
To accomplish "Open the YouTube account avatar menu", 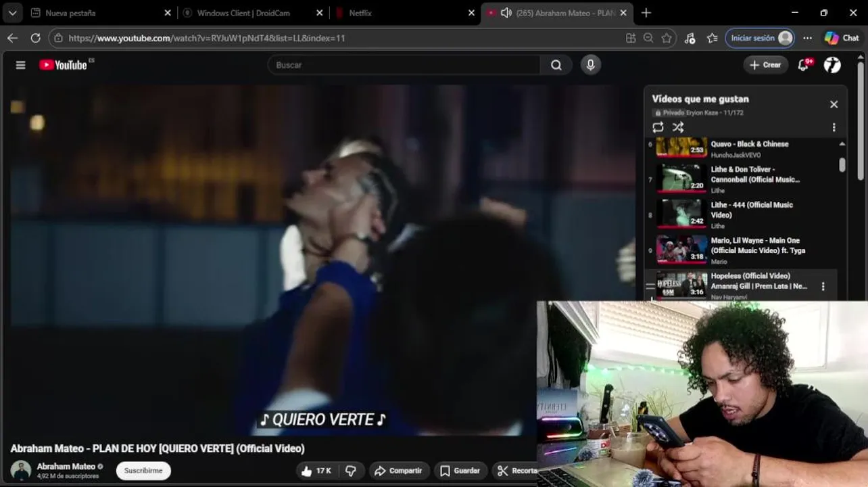I will [x=832, y=65].
